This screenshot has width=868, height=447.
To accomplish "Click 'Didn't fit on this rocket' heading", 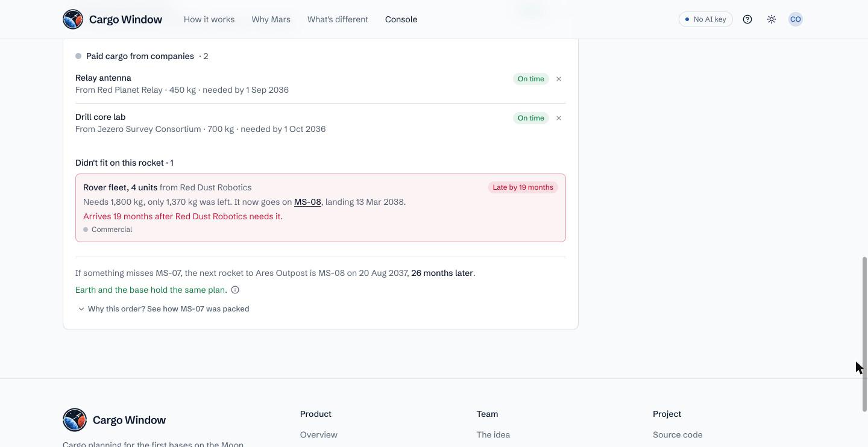I will coord(124,163).
